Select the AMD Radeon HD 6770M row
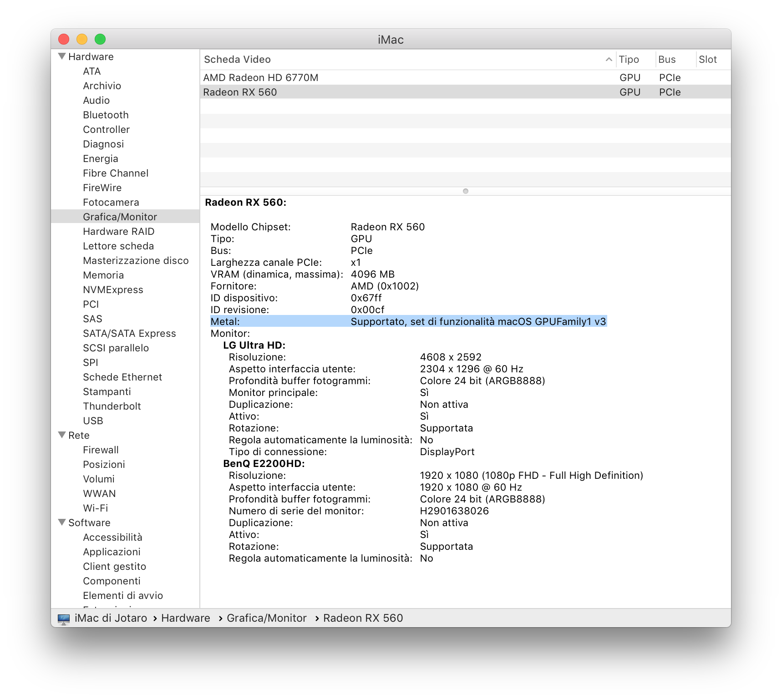This screenshot has height=700, width=782. pyautogui.click(x=465, y=77)
